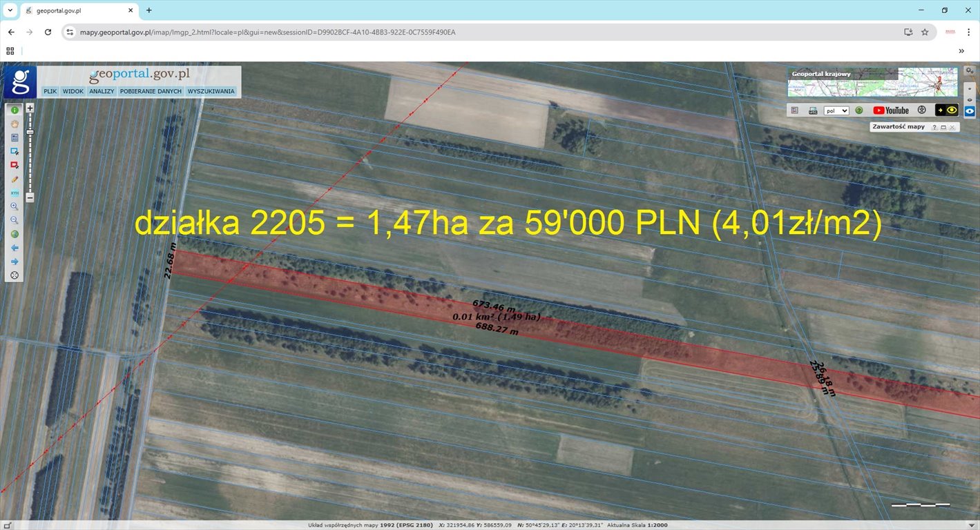Open the WYSZUKIWANIA menu
The width and height of the screenshot is (980, 530).
tap(211, 91)
